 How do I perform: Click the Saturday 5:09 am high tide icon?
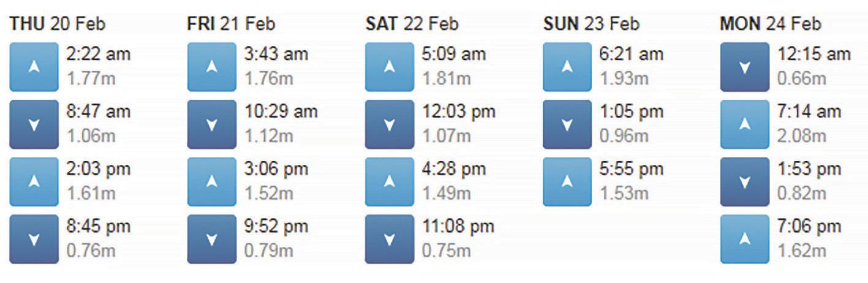point(390,67)
